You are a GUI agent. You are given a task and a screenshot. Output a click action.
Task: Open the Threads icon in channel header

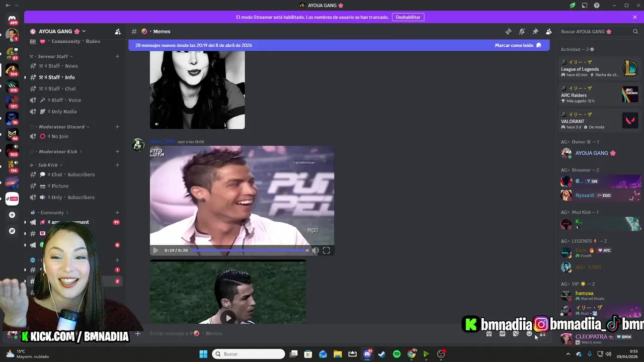tap(508, 31)
